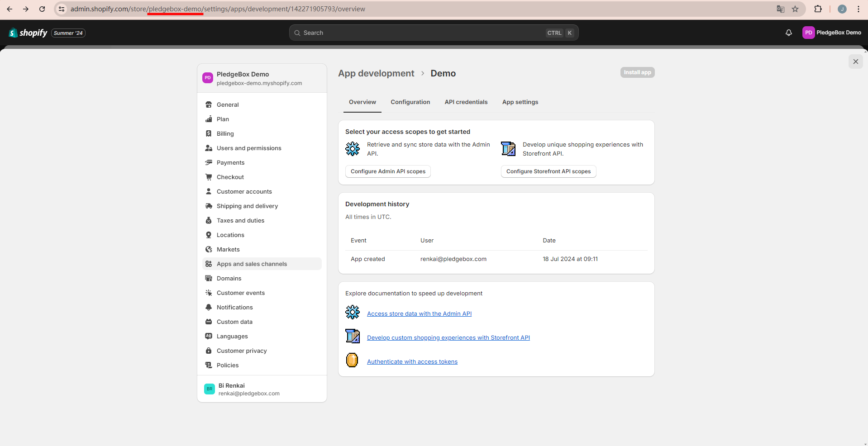Open the notifications bell

789,33
